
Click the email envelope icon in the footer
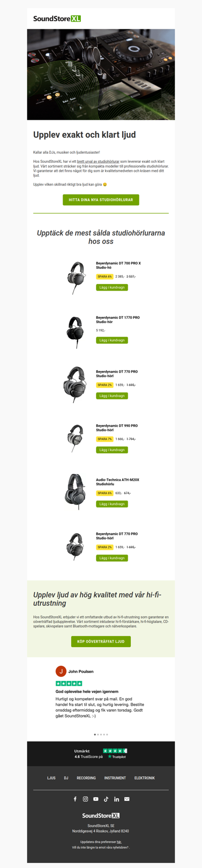pos(127,799)
